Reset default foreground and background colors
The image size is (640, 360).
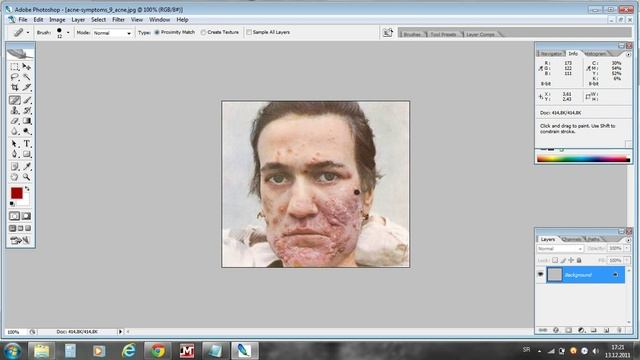pyautogui.click(x=12, y=203)
